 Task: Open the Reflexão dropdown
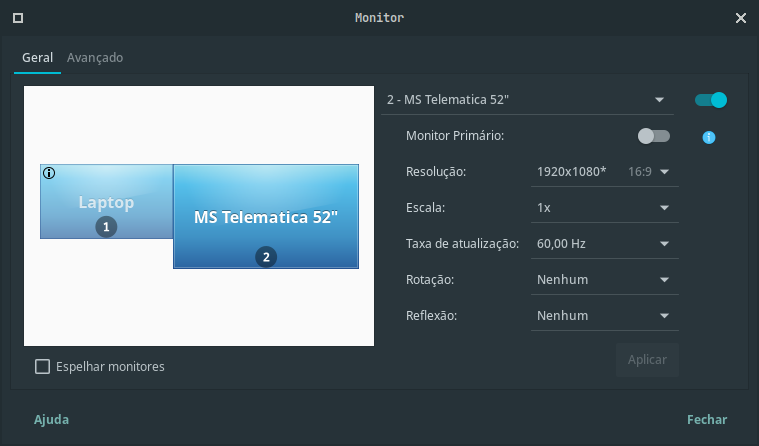[x=605, y=316]
